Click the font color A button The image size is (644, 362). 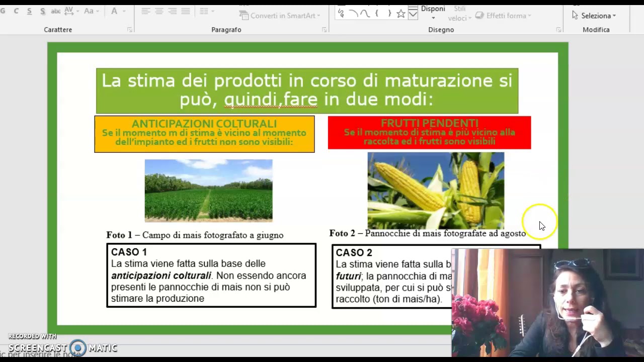click(114, 11)
